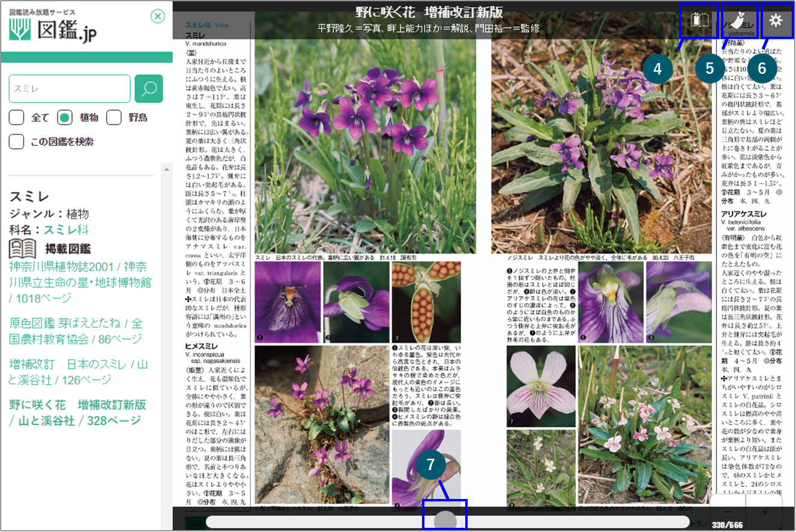Click the violet flower close-up photo numbered 1
Screen dimensions: 796x532
[x=288, y=302]
